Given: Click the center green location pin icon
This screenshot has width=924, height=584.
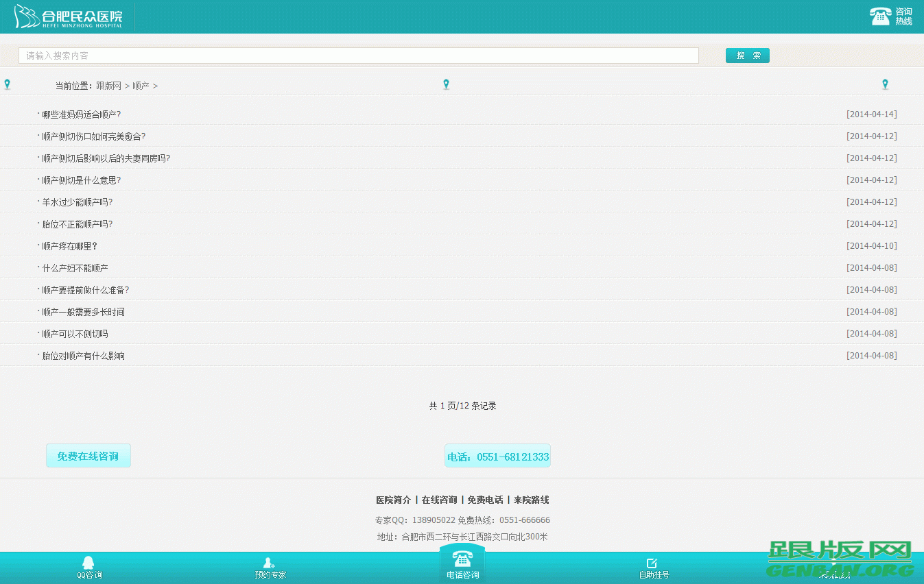Looking at the screenshot, I should (446, 84).
